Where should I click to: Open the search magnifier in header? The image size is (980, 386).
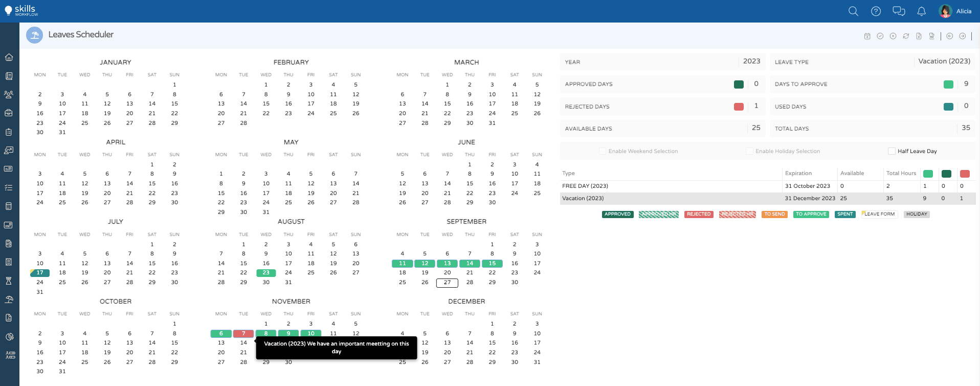[x=853, y=11]
